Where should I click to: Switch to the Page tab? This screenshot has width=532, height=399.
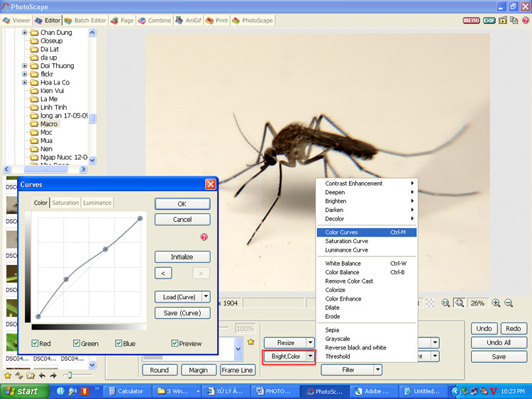coord(122,21)
